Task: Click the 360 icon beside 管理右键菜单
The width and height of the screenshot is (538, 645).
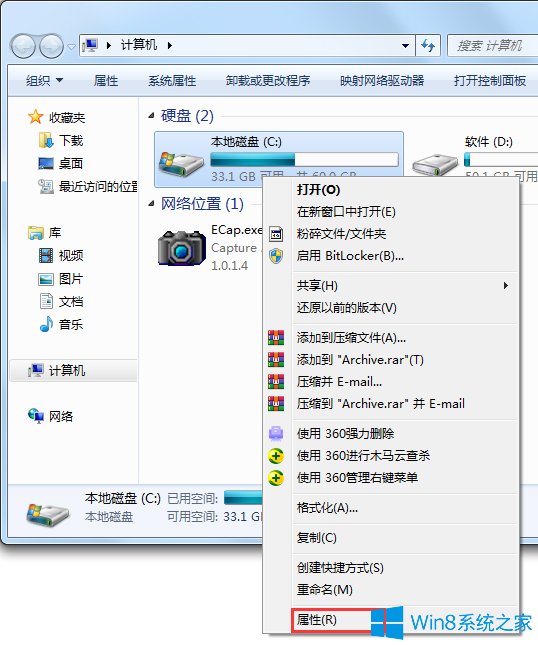Action: pyautogui.click(x=276, y=478)
